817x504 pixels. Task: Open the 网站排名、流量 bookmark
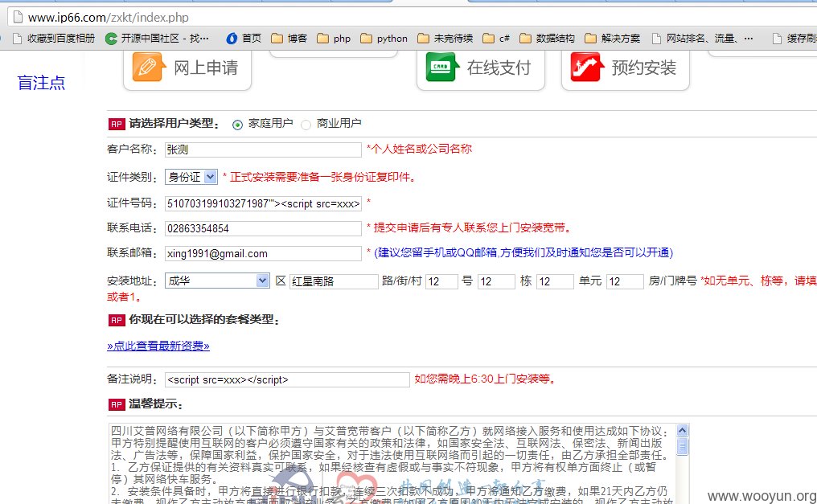(x=702, y=38)
